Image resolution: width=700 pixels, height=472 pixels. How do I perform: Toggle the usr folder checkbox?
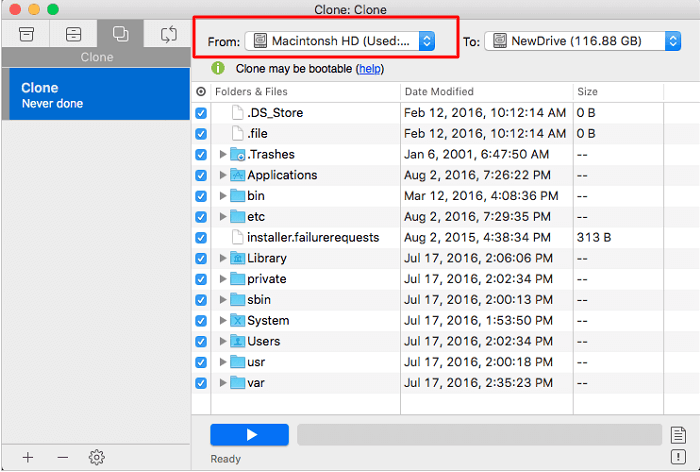pos(201,362)
